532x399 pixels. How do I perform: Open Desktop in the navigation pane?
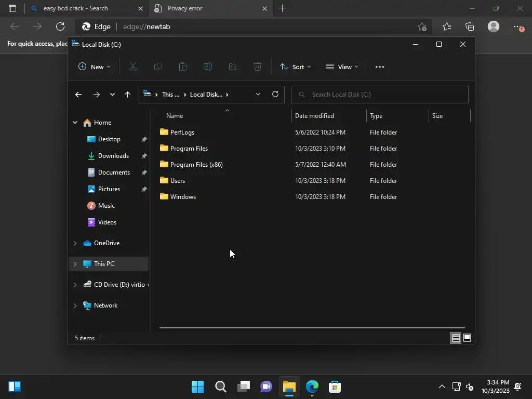coord(109,139)
